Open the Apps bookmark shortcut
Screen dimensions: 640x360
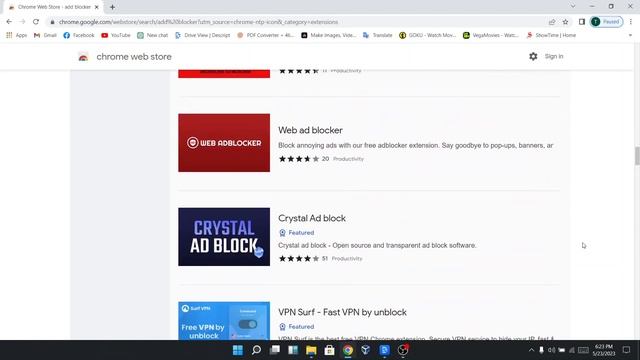tap(17, 36)
